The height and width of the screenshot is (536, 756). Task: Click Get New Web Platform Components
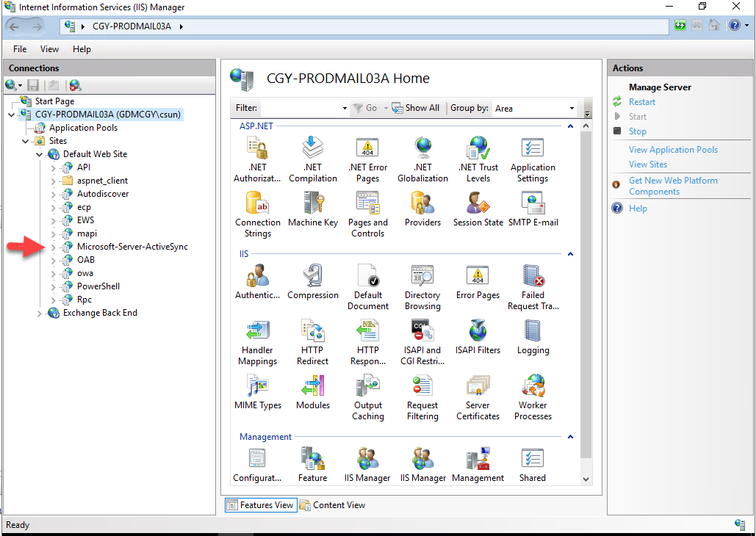click(x=673, y=186)
